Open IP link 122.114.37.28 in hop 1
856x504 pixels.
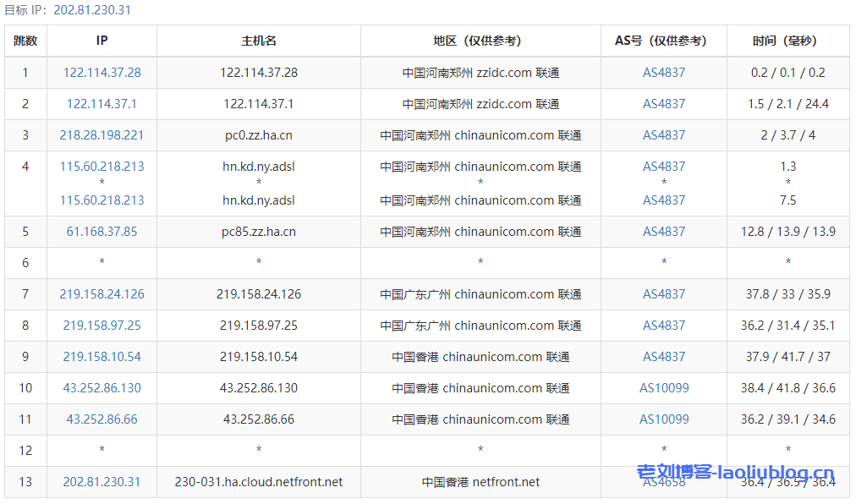pyautogui.click(x=102, y=73)
